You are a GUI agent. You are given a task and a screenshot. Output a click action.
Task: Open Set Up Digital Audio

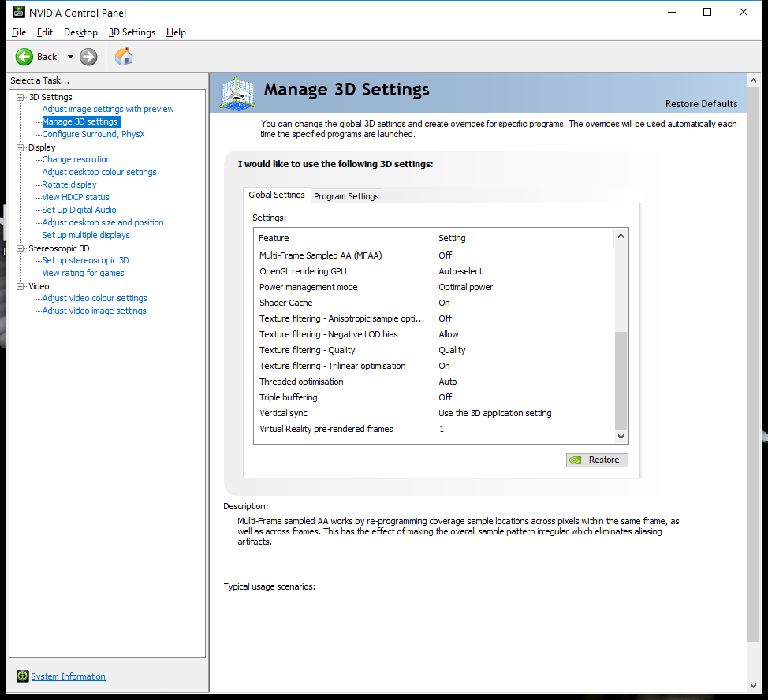79,210
